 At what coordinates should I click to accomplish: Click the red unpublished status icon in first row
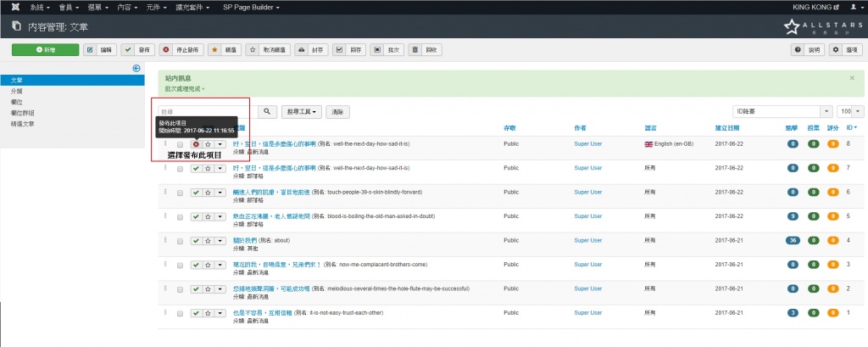coord(196,145)
